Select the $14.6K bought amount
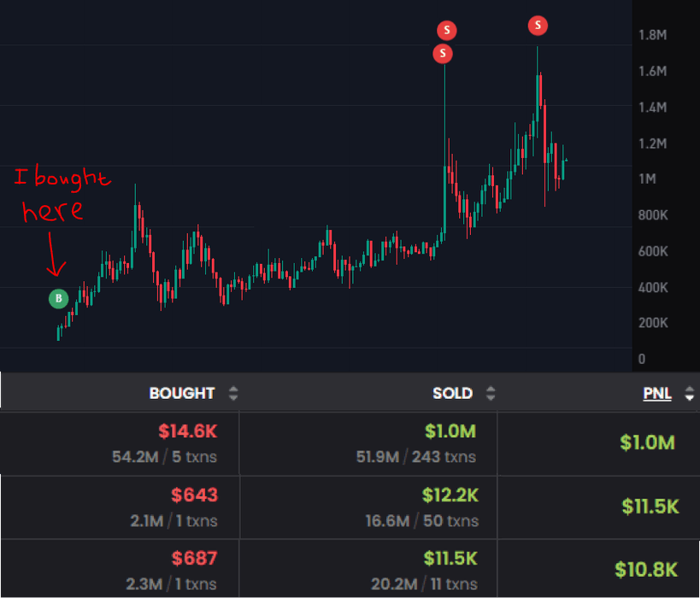The image size is (700, 598). coord(188,432)
